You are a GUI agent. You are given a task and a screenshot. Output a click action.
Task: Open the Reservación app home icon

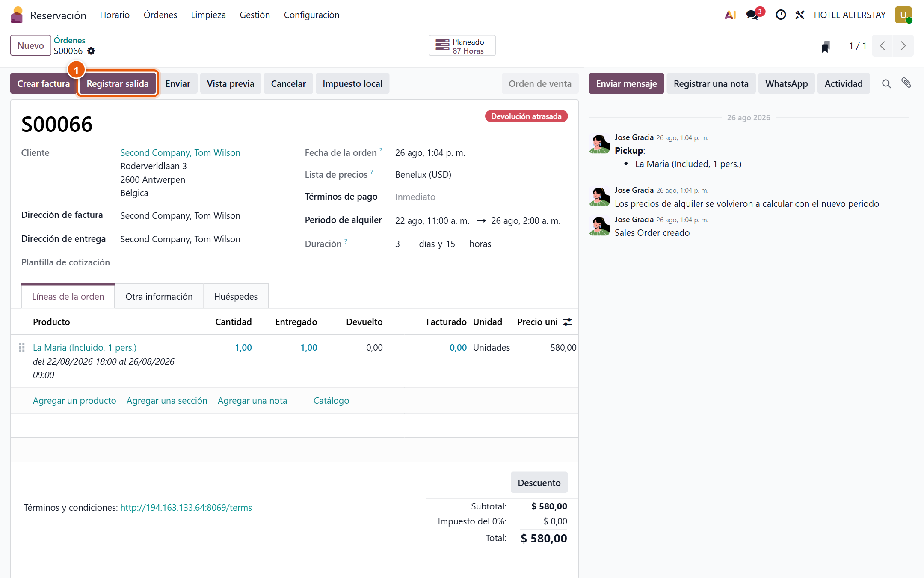[x=17, y=15]
